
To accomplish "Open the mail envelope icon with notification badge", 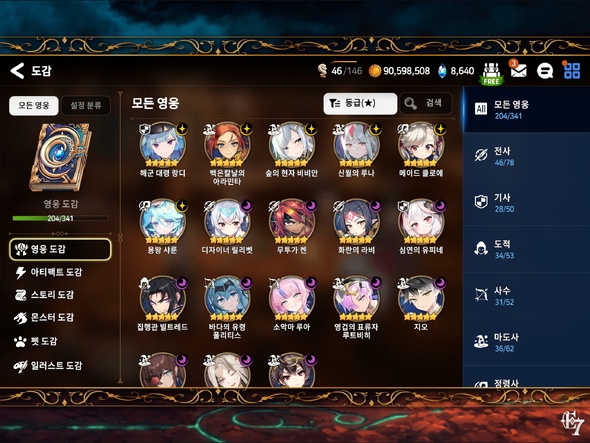I will click(x=518, y=70).
